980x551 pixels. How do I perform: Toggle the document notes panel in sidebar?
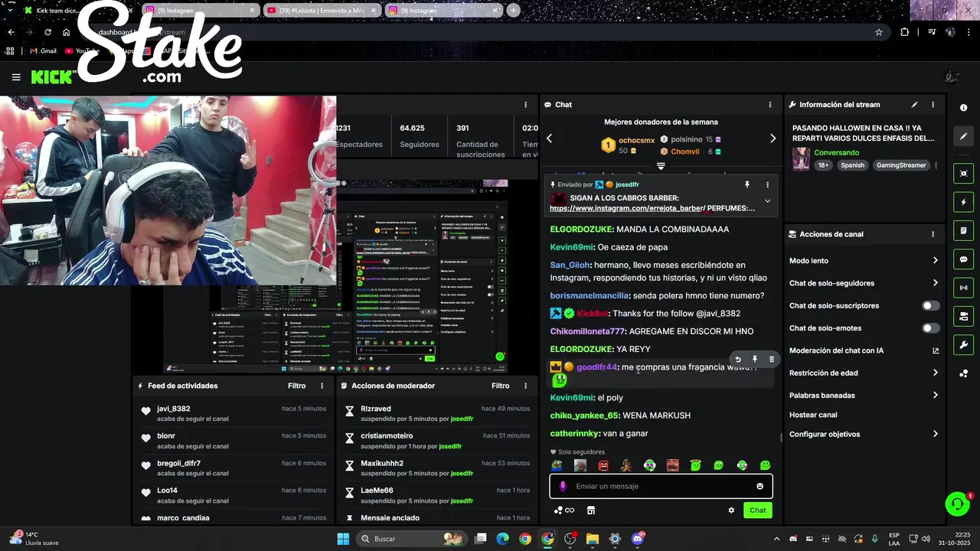point(963,230)
